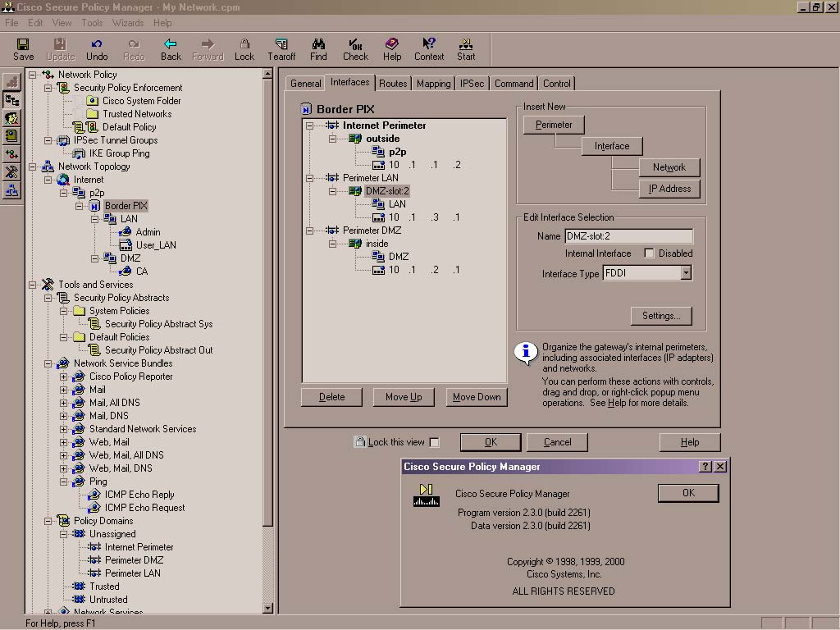Click the IKE Group Ping icon
The height and width of the screenshot is (630, 840).
[80, 153]
